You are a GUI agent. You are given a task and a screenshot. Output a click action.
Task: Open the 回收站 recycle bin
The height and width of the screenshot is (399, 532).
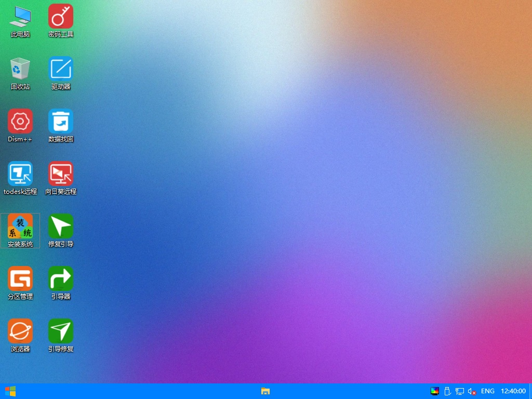coord(20,69)
